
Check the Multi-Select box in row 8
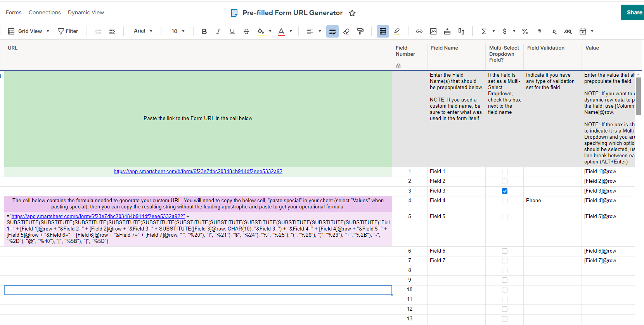tap(505, 270)
